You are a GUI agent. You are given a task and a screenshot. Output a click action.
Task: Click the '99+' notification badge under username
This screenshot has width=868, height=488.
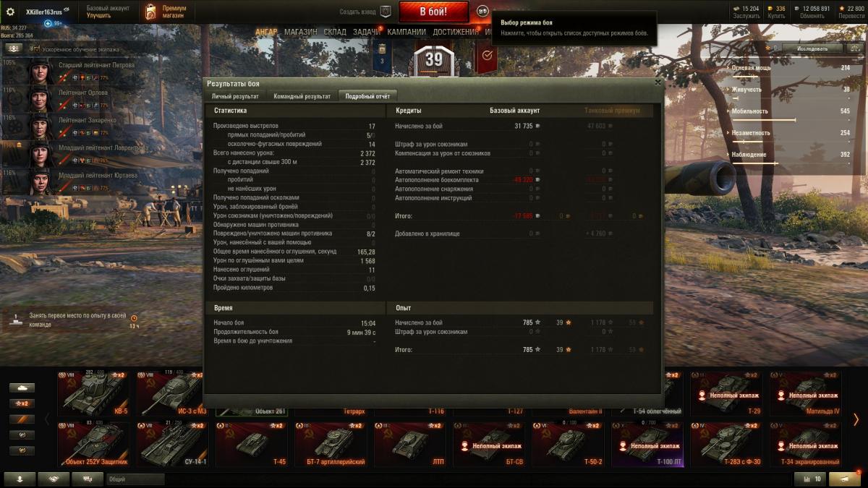[54, 23]
